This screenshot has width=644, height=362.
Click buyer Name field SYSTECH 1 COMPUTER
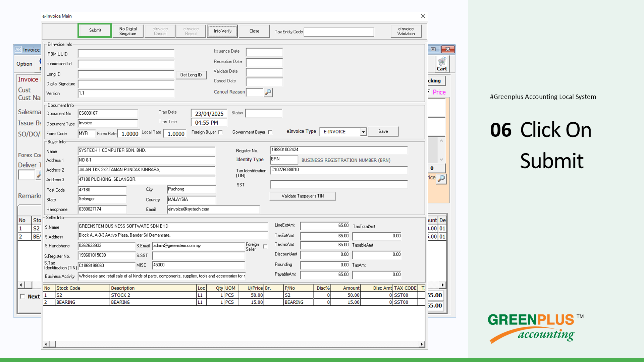[x=146, y=151]
